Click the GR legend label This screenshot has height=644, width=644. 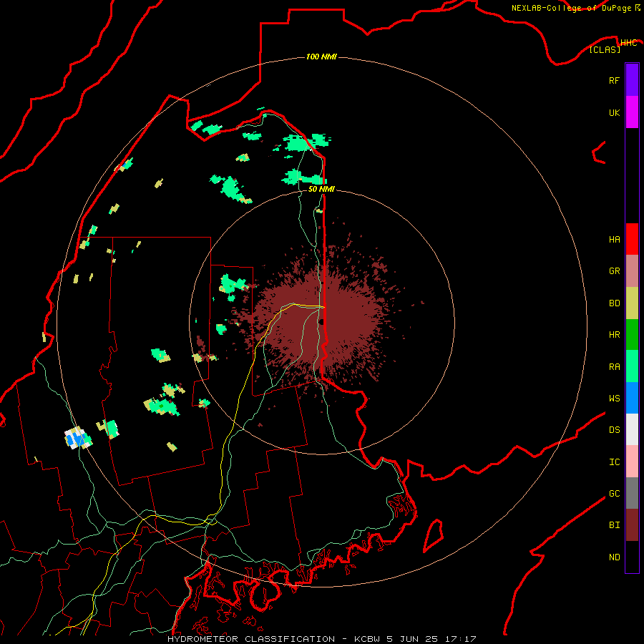614,271
